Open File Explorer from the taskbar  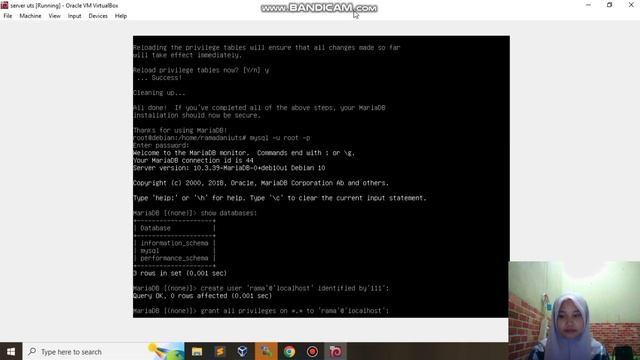pos(197,351)
